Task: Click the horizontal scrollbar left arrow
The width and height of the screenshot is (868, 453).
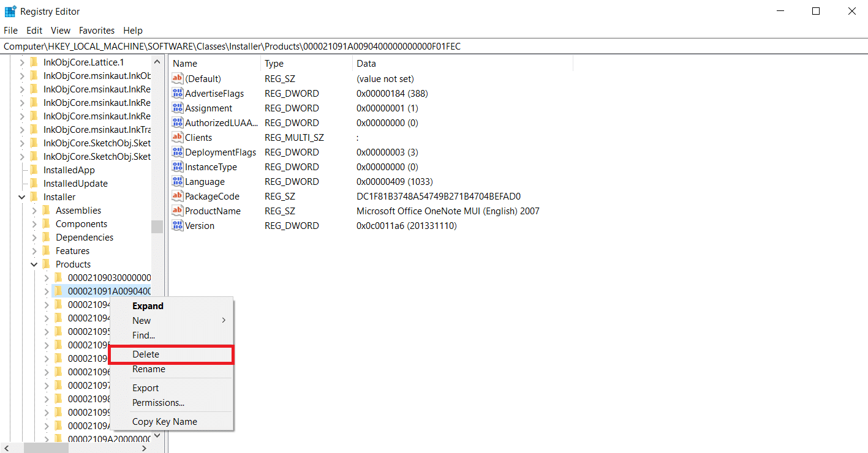Action: [7, 448]
